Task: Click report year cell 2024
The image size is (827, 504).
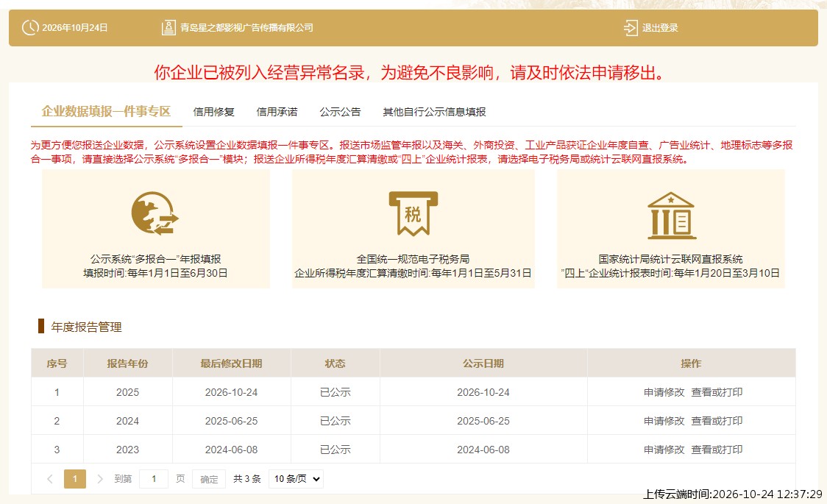Action: [x=127, y=421]
